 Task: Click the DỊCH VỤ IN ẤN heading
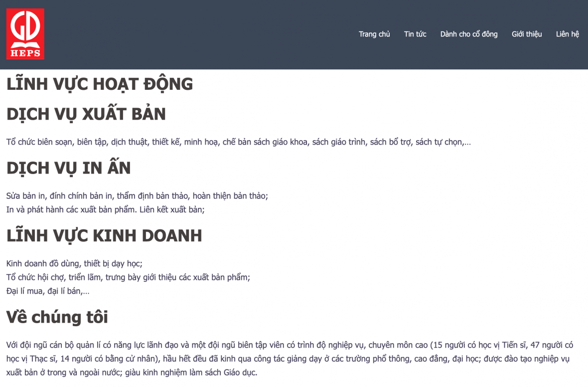coord(69,168)
